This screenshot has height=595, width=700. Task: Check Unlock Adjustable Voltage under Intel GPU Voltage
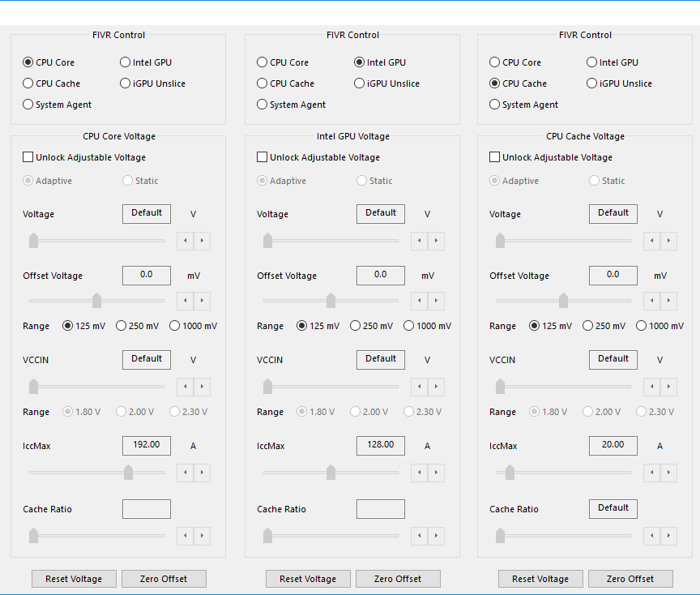click(262, 157)
